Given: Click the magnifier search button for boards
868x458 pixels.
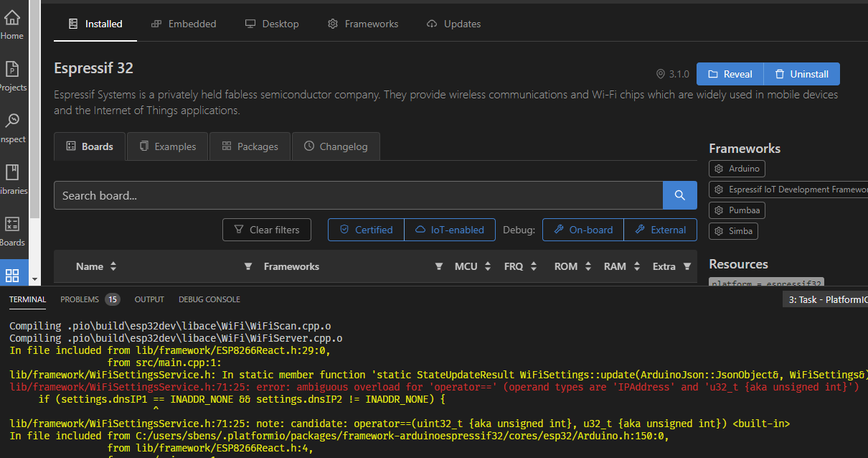Looking at the screenshot, I should point(680,195).
